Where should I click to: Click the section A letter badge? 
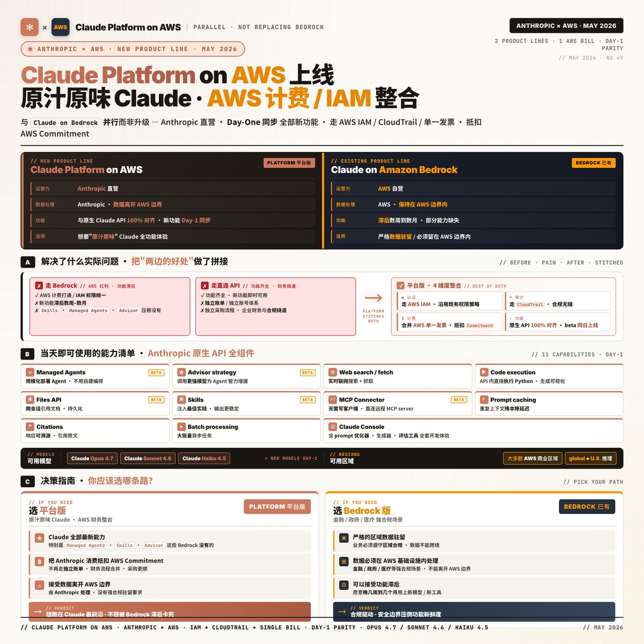[x=28, y=262]
